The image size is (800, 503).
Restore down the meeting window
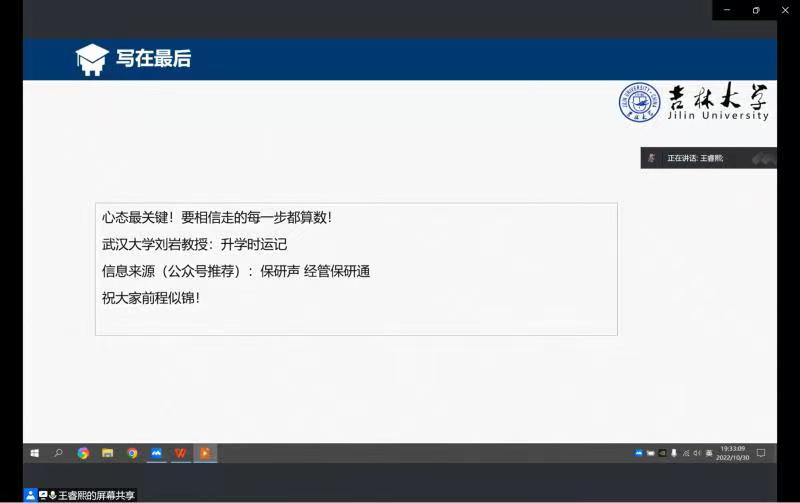tap(756, 10)
